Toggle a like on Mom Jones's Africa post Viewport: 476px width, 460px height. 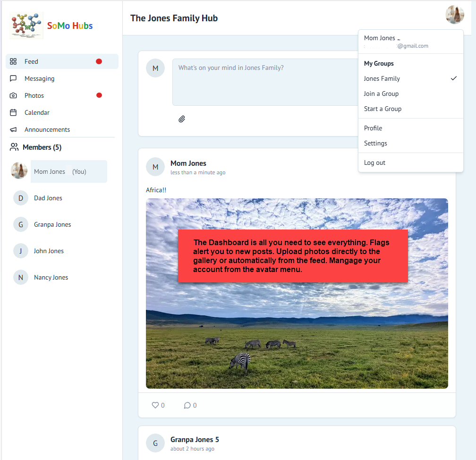(156, 405)
